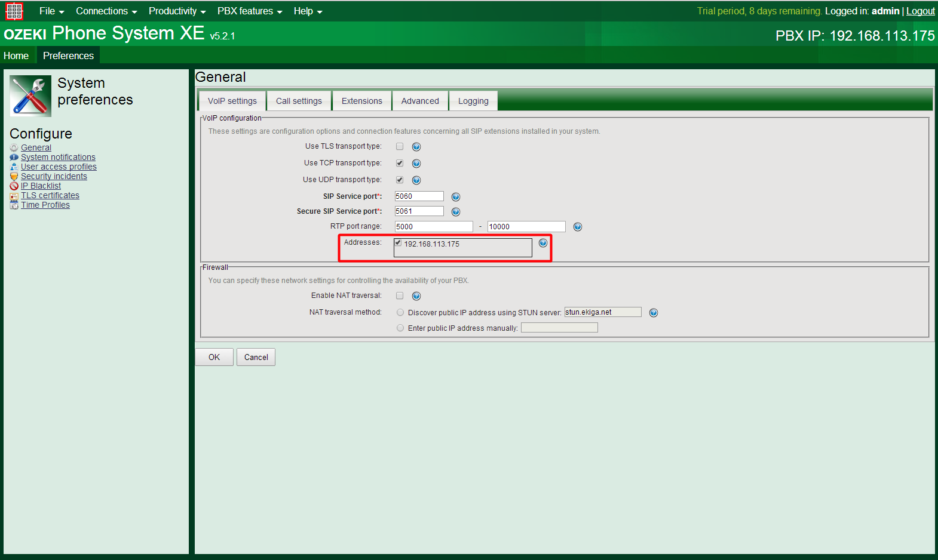Click the System preferences tools icon
The image size is (938, 560).
coord(30,96)
